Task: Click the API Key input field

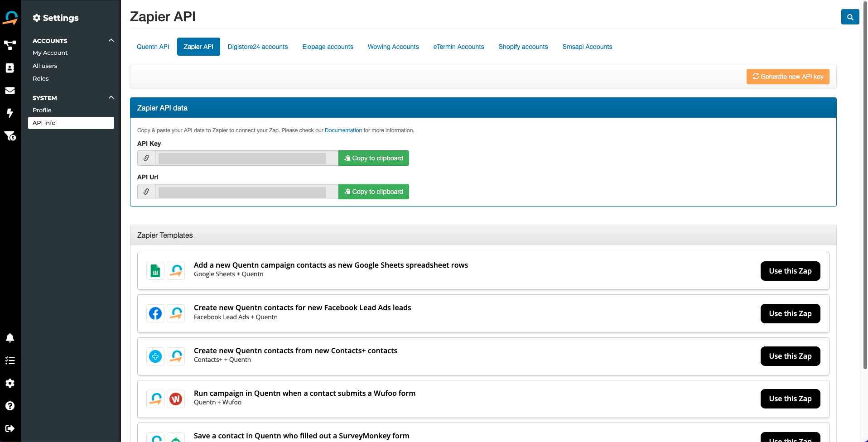Action: point(247,158)
